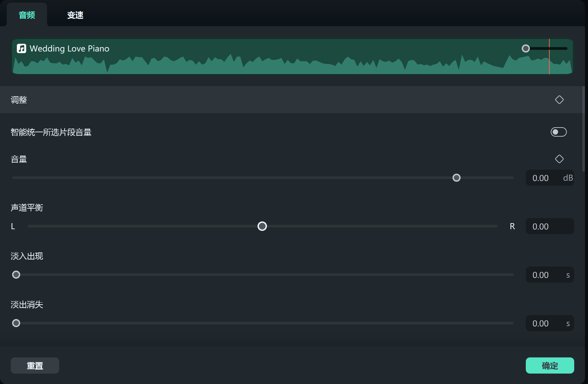Click the 调整 section keyframe diamond icon

(x=559, y=100)
